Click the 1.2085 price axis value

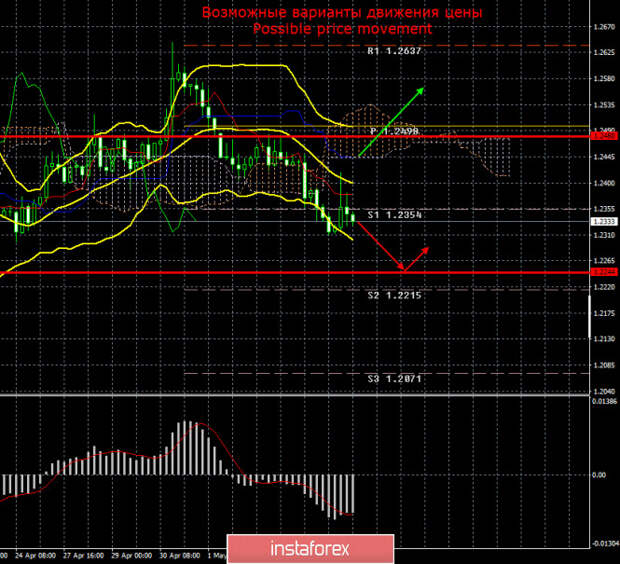tap(605, 365)
